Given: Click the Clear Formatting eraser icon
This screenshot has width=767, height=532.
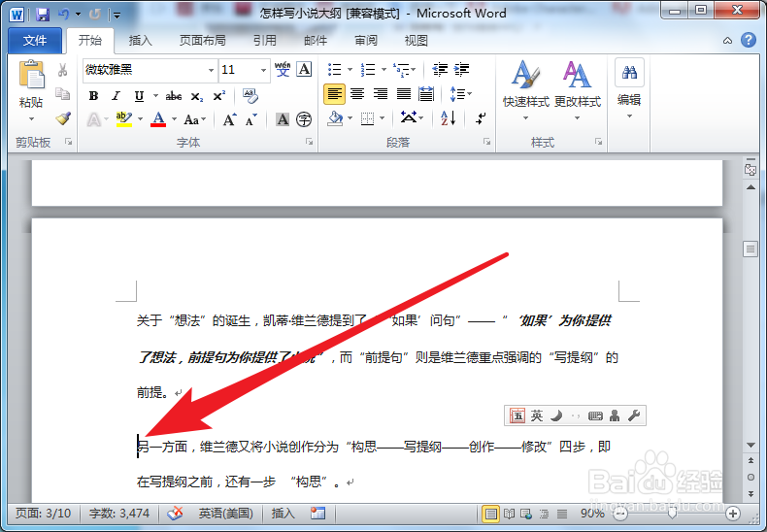Looking at the screenshot, I should (x=250, y=96).
